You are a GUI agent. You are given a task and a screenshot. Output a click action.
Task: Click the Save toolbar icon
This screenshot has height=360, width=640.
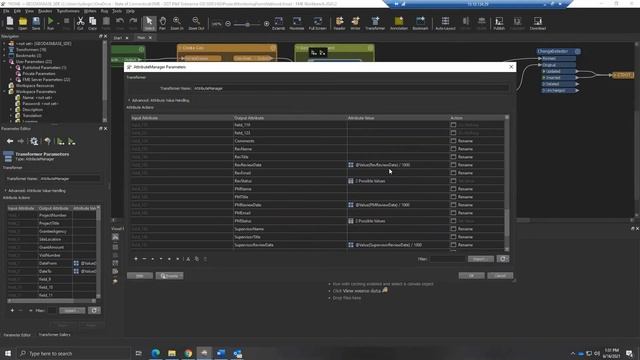coord(36,23)
